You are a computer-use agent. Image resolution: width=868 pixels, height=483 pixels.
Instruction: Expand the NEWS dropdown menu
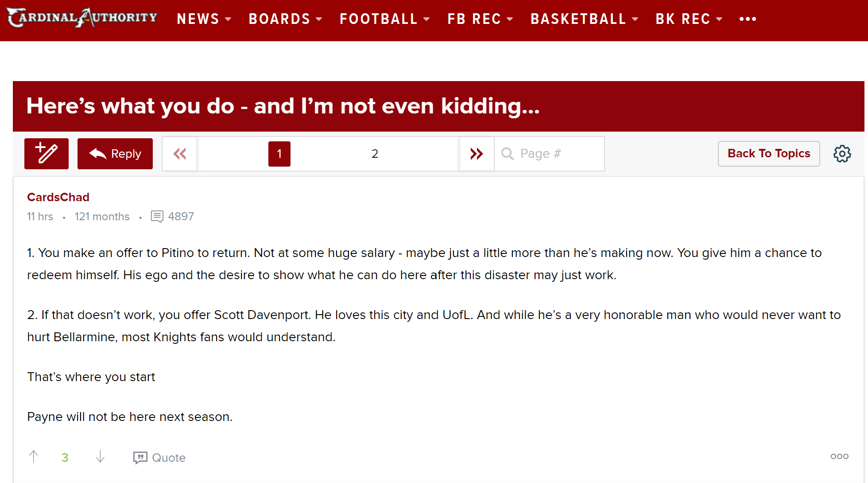[x=204, y=19]
